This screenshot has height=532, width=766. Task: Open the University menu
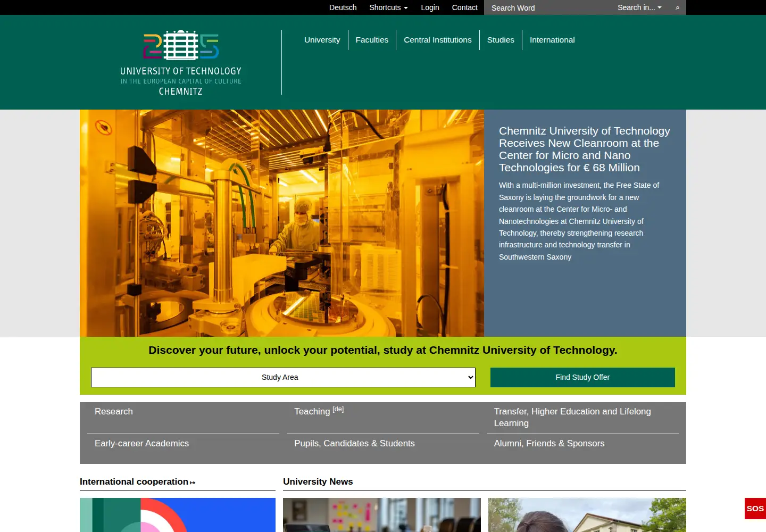(322, 40)
